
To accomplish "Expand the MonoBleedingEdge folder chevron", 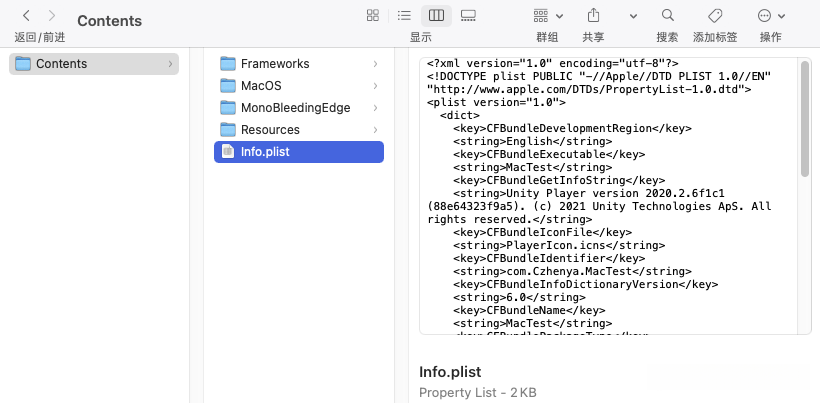I will click(x=375, y=108).
